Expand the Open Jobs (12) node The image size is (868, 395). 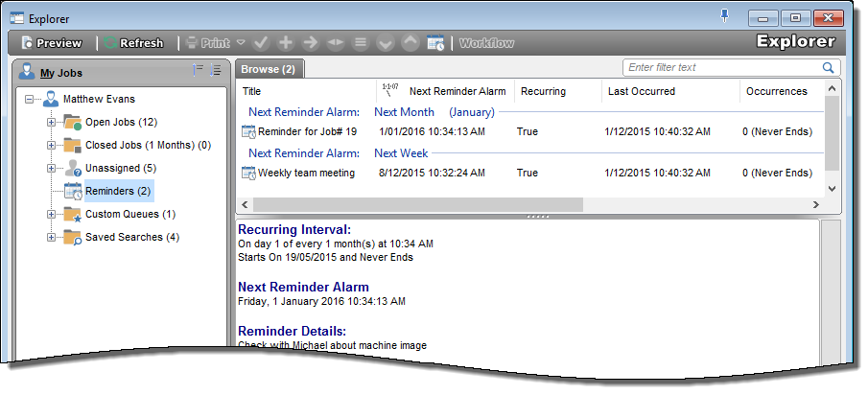click(51, 123)
